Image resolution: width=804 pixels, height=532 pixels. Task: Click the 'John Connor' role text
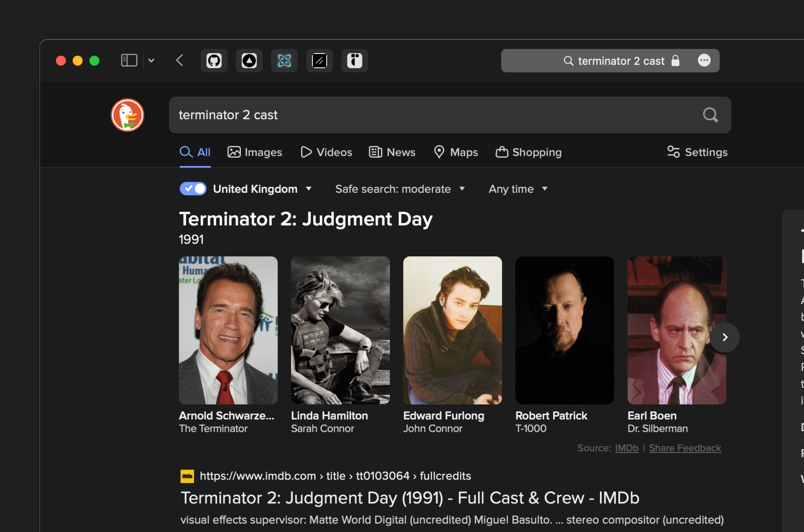[432, 429]
